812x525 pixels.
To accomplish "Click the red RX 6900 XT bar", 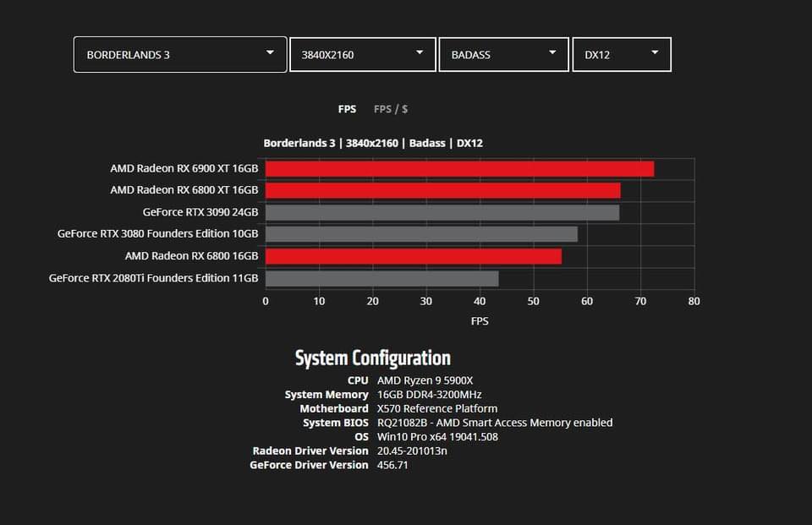I will 460,169.
